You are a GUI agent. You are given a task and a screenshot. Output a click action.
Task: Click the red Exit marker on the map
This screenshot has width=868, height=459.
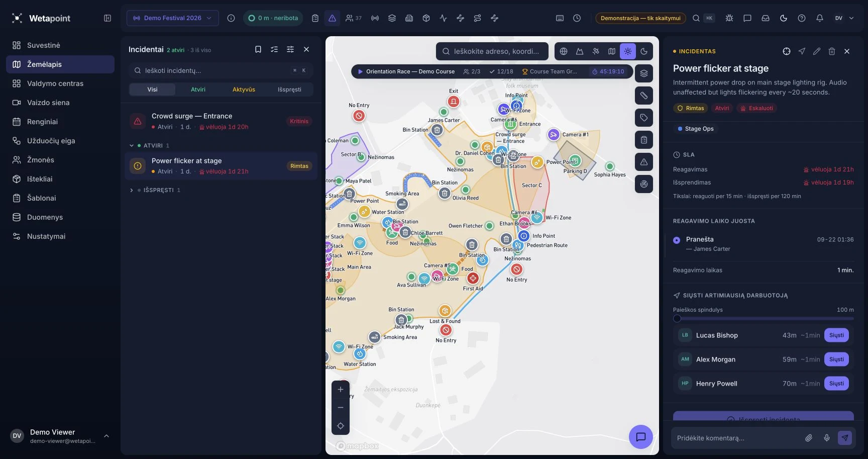(x=454, y=102)
